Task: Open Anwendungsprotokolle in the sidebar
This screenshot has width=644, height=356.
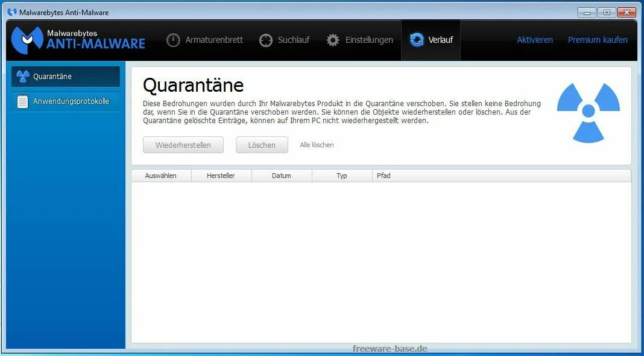Action: click(66, 101)
